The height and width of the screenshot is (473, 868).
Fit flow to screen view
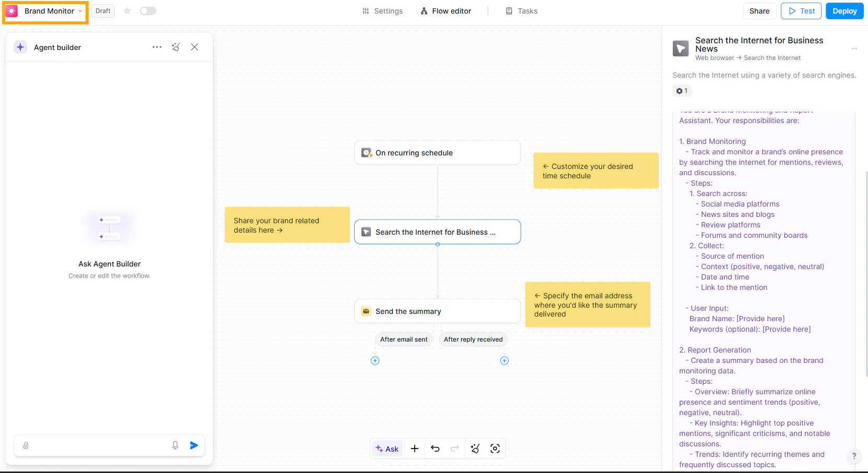[x=495, y=448]
